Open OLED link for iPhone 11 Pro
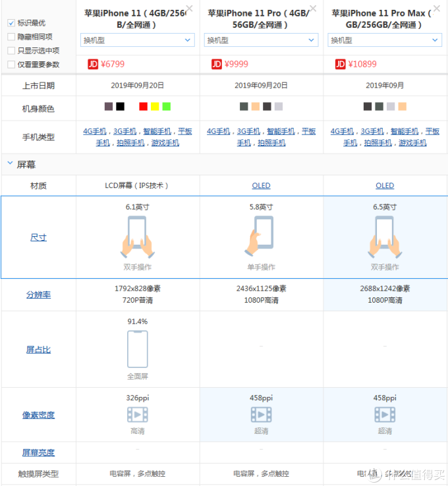The image size is (448, 486). point(261,185)
